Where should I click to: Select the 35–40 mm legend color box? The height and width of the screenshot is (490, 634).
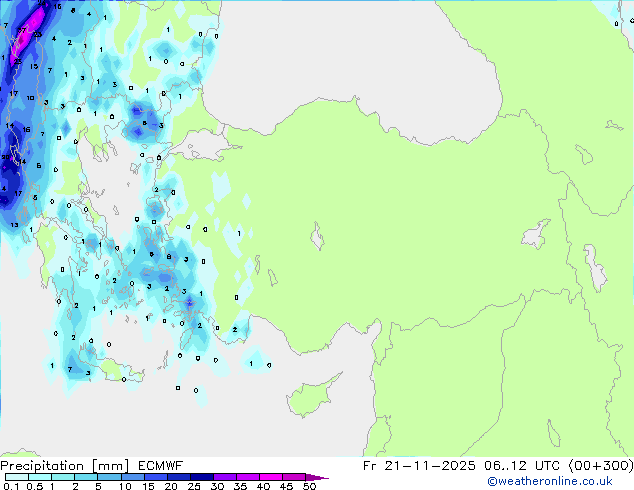pyautogui.click(x=248, y=477)
